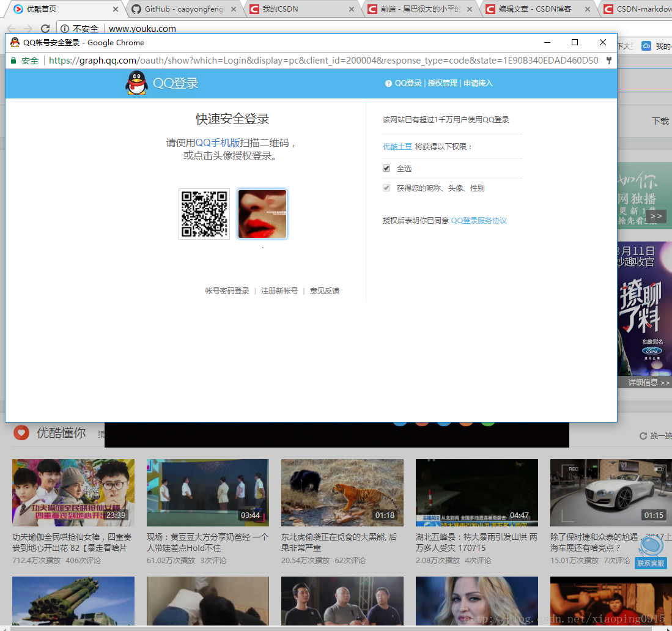Click the 注册新帐号 link
This screenshot has width=672, height=631.
[x=279, y=291]
